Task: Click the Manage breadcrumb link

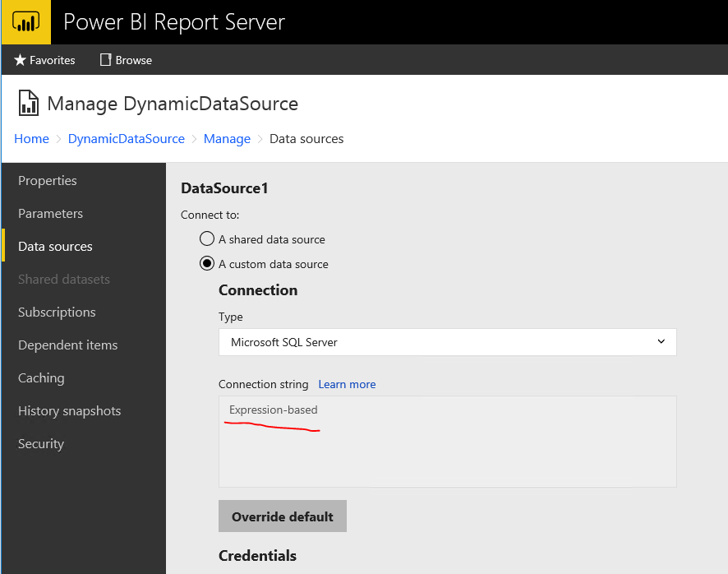Action: (227, 138)
